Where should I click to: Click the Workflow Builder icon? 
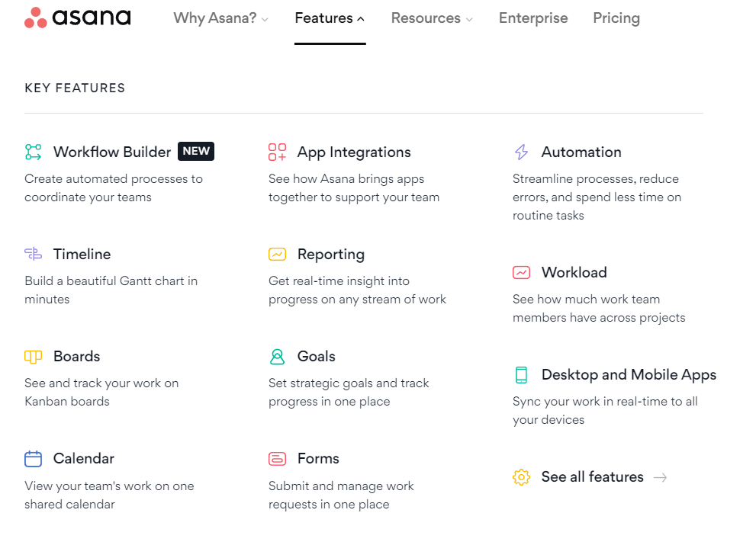click(x=33, y=152)
